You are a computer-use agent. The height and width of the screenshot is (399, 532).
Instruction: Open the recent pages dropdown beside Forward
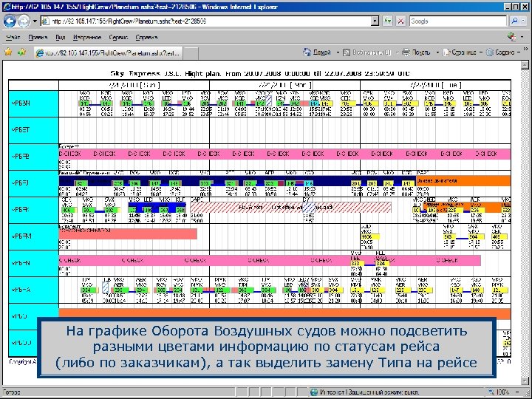35,21
